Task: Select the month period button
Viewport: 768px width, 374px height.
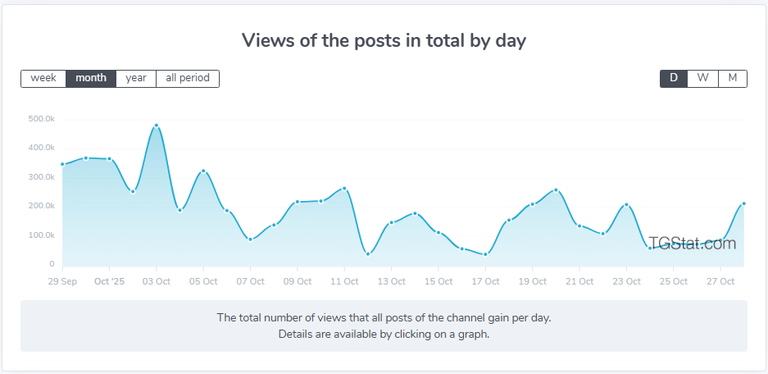Action: [91, 78]
